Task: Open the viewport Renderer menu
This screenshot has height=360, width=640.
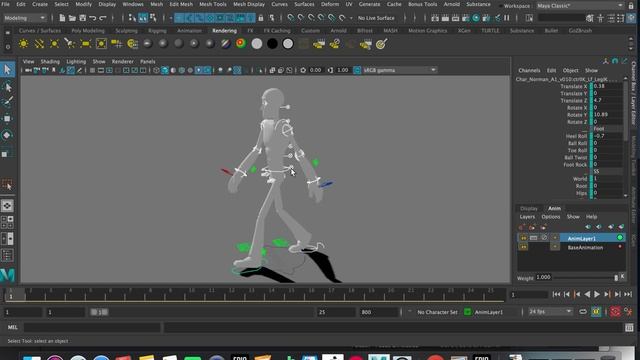Action: point(122,62)
